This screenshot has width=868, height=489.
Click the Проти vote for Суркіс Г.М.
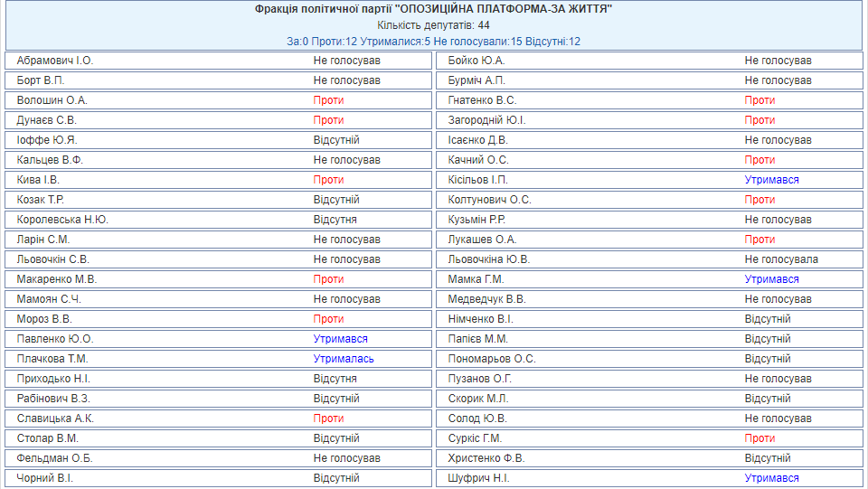[759, 438]
